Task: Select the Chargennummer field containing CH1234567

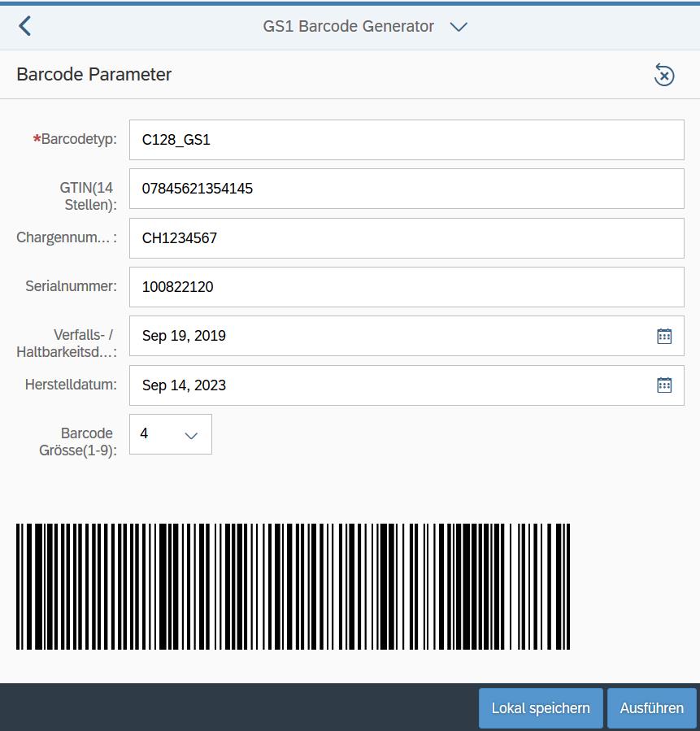Action: point(407,238)
